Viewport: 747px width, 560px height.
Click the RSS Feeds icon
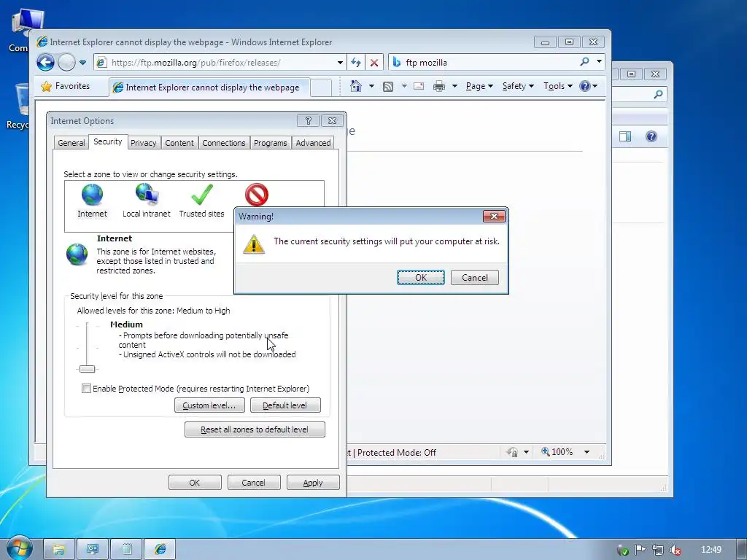coord(388,86)
